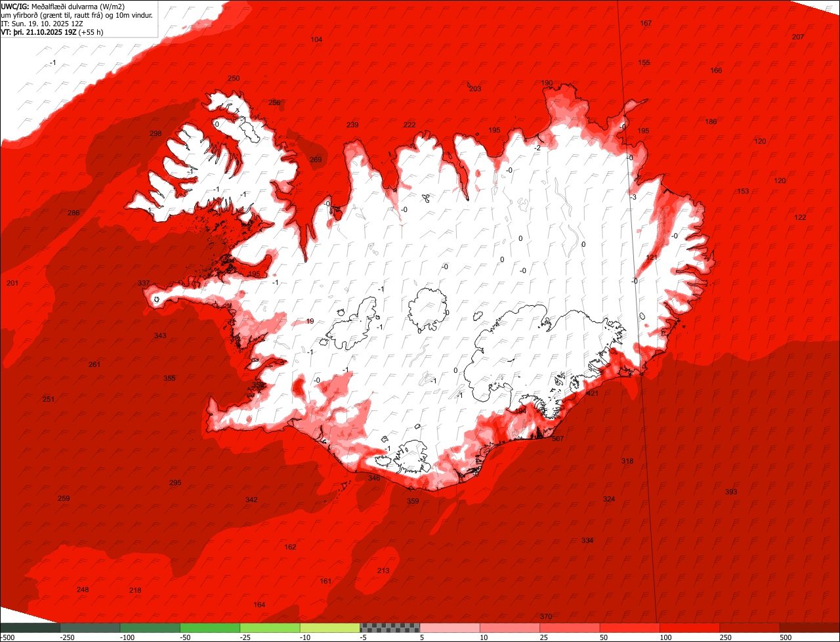Click the map value '421'

(593, 394)
